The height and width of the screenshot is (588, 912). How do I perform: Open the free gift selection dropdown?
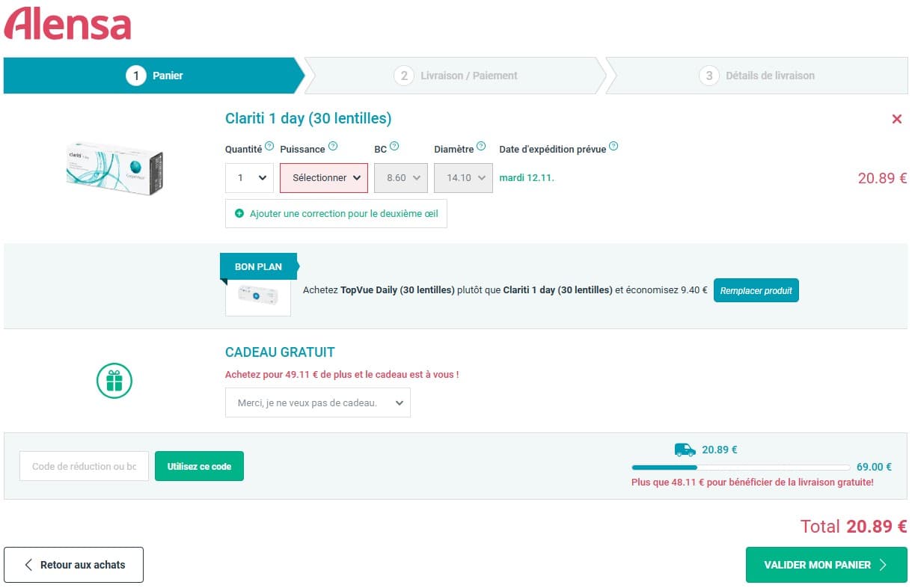point(317,402)
